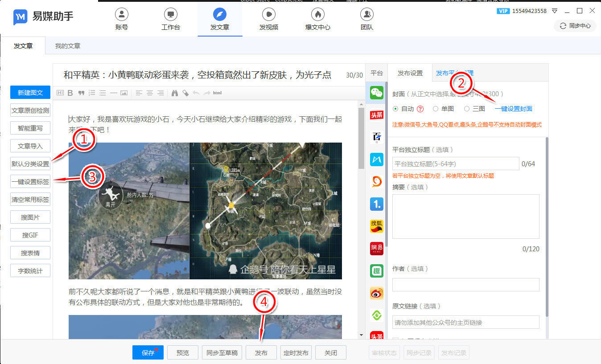601x364 pixels.
Task: Click the 文章导入 button
Action: (30, 146)
